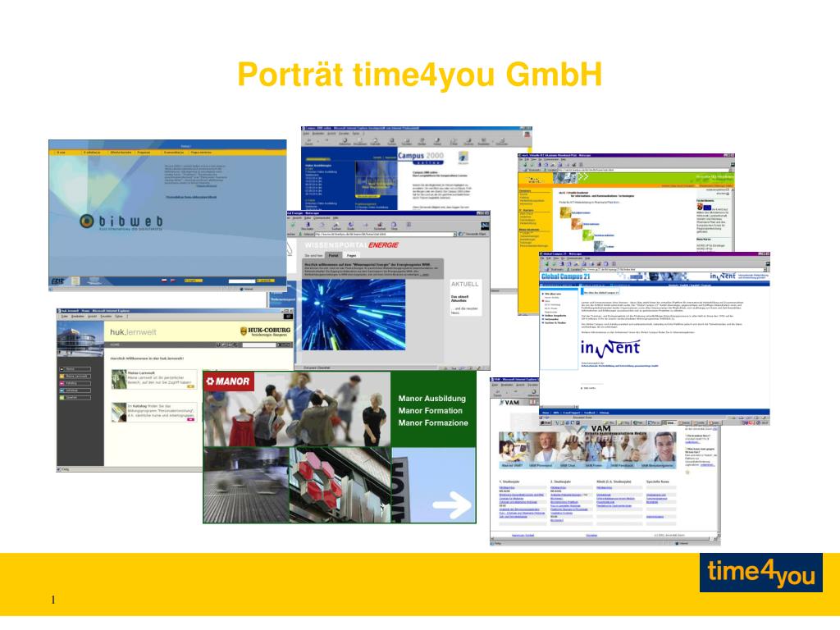The image size is (840, 630).
Task: Click the AKTUELL heading in Wissensportal
Action: [464, 284]
